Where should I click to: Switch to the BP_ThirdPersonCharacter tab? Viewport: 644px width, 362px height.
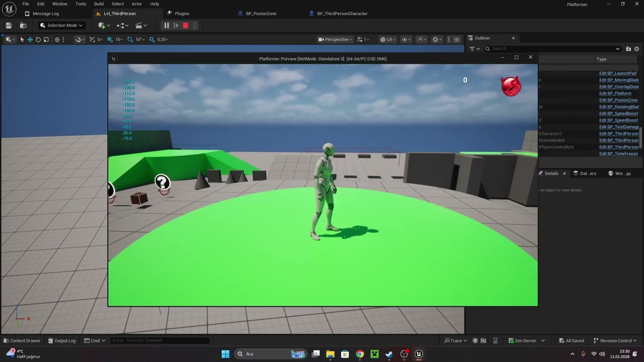click(x=342, y=14)
